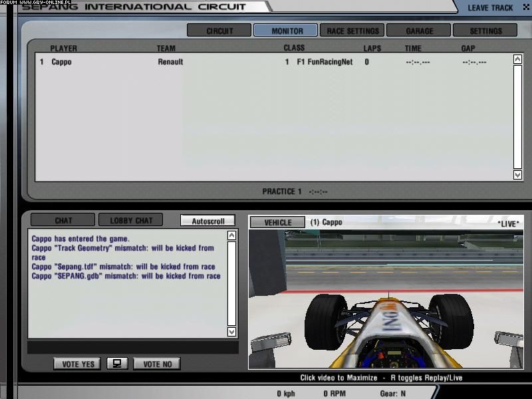Click the "Track Geometry" mismatch chat message
Image resolution: width=532 pixels, height=399 pixels.
122,253
